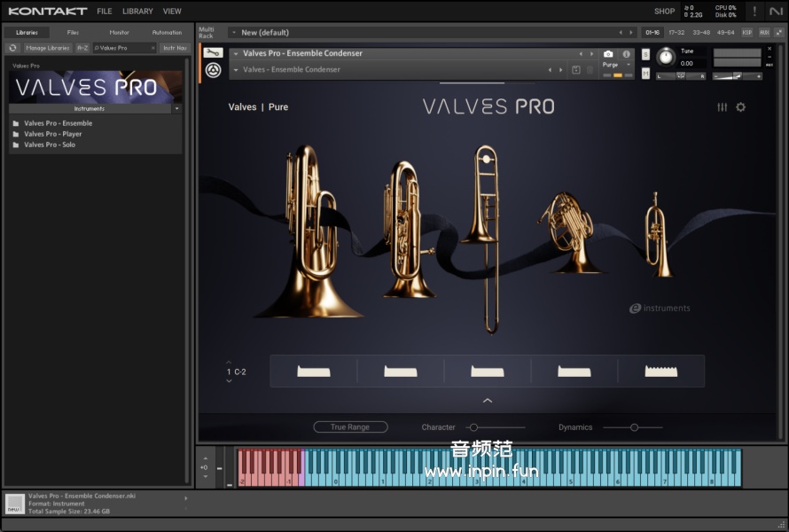Open the LIBRARY menu
Screen dimensions: 789x532
pyautogui.click(x=137, y=12)
